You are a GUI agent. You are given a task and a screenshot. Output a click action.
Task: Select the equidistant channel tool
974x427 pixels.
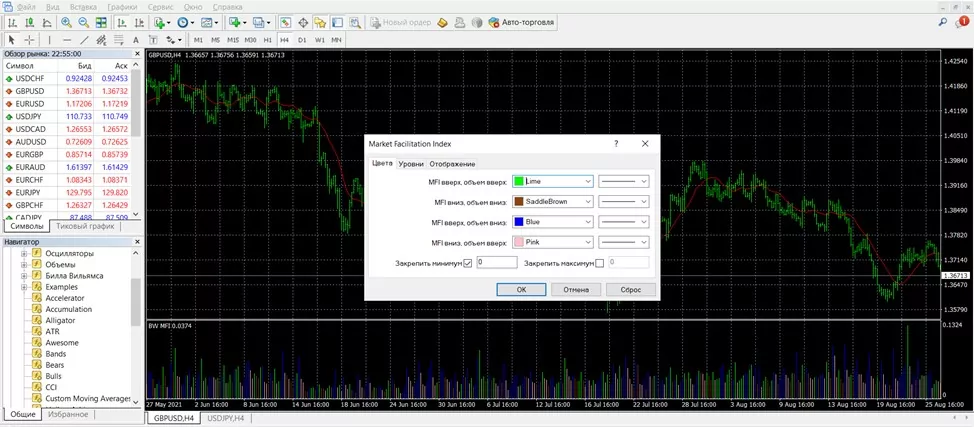coord(101,40)
